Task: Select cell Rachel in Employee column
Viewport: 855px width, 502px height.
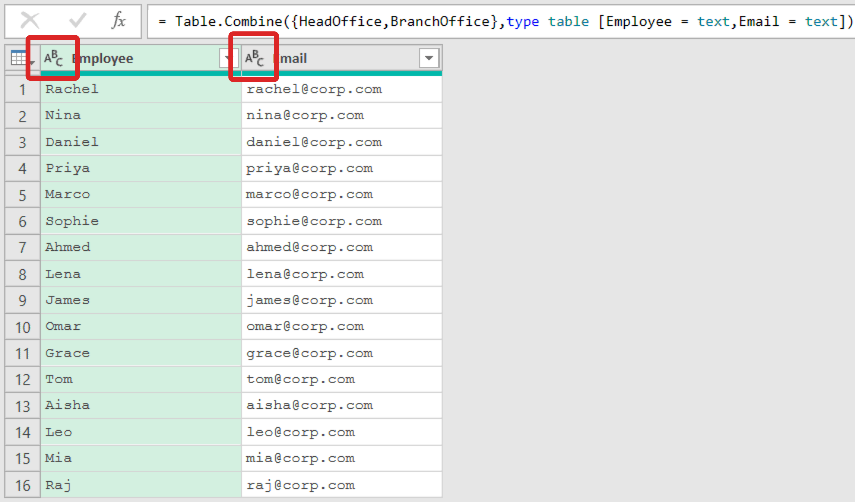Action: [141, 89]
